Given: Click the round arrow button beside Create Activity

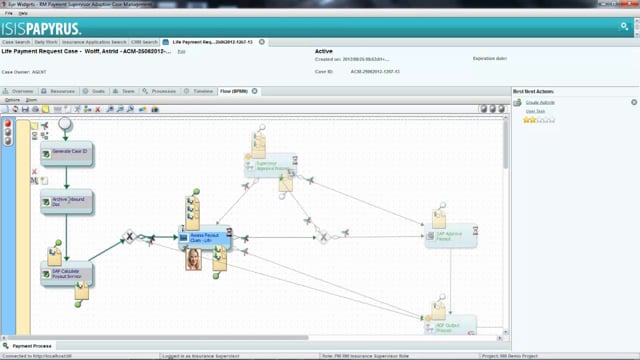Looking at the screenshot, I should (634, 102).
